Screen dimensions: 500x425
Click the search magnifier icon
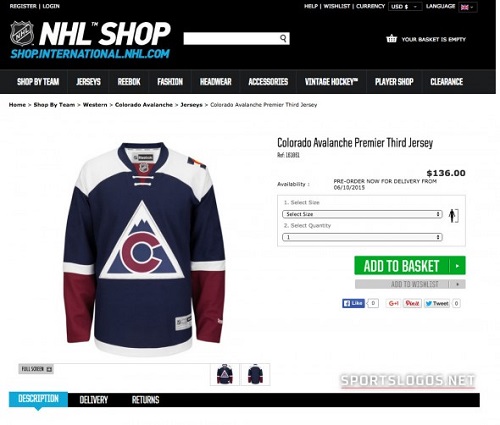283,38
